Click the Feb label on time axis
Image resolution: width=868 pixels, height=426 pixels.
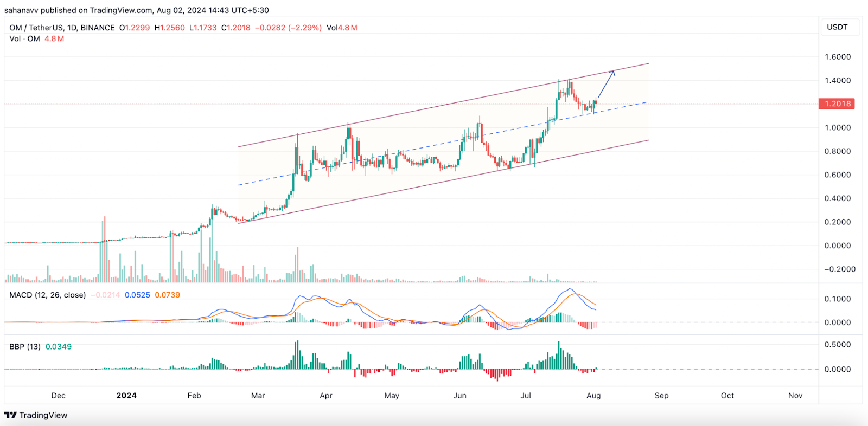click(194, 396)
